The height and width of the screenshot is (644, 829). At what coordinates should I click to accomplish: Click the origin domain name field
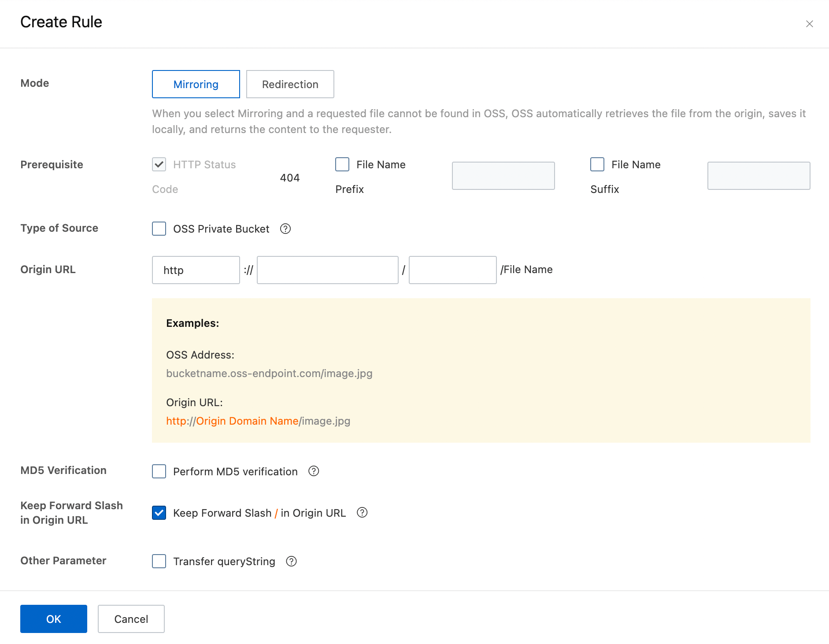pyautogui.click(x=327, y=270)
